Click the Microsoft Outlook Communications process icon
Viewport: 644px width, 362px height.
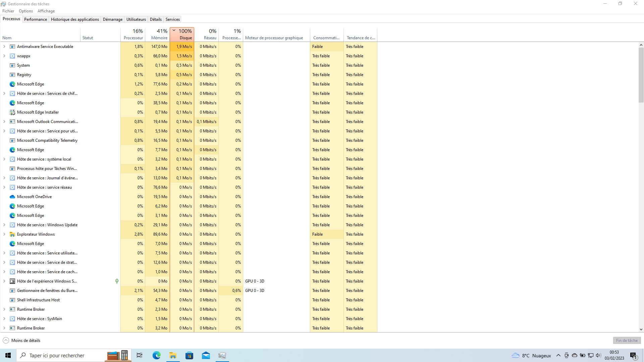tap(12, 122)
